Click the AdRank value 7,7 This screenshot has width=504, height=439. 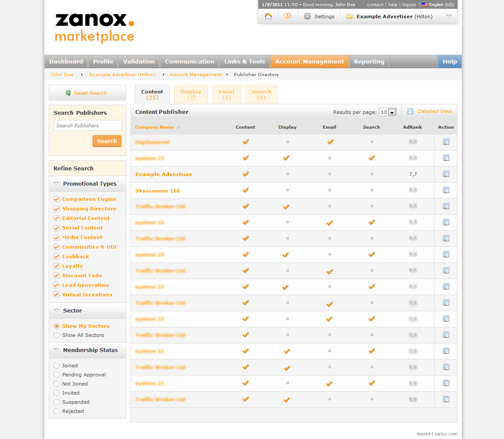click(413, 174)
